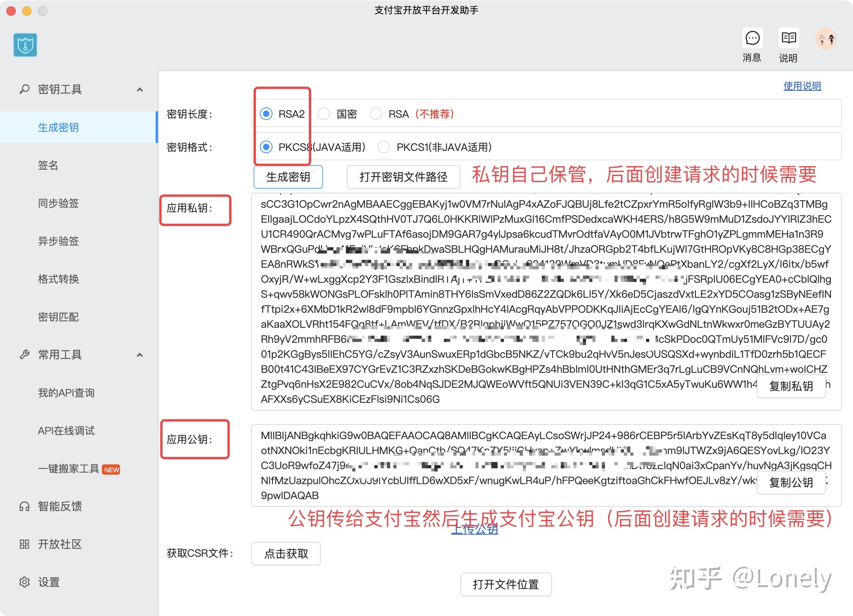Click inside the 应用私钥 text area

(547, 302)
